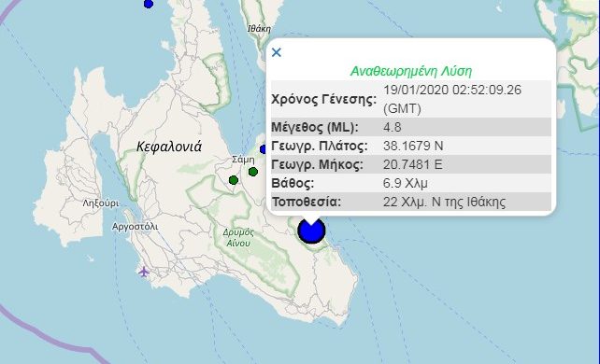Click the blue marker at top of map
The image size is (600, 364).
[x=149, y=4]
